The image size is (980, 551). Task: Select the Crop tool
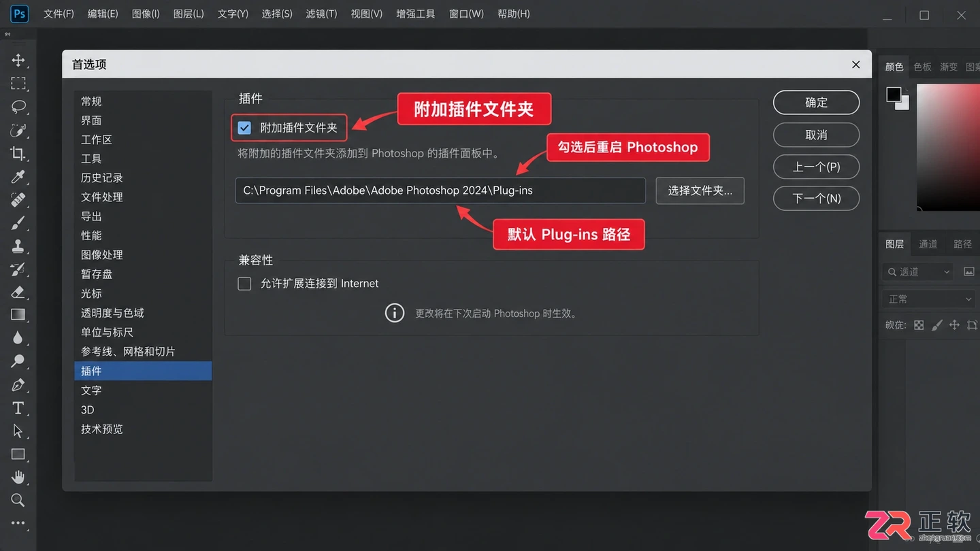pyautogui.click(x=18, y=153)
